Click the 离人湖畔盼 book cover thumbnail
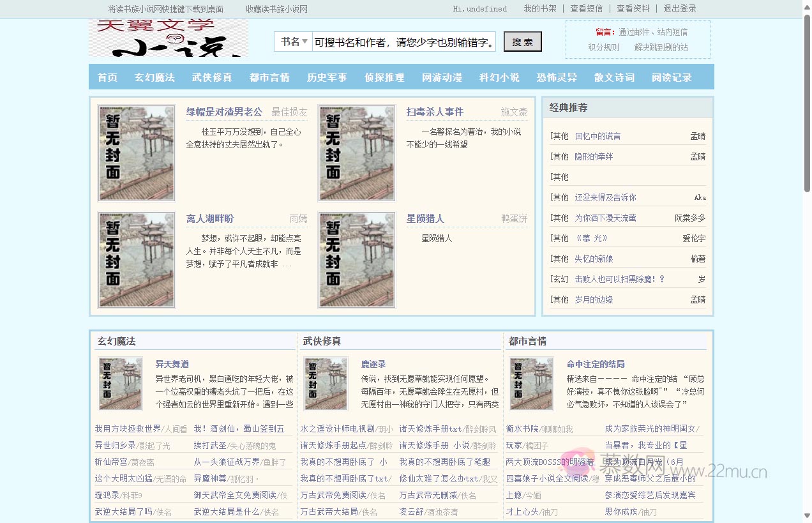The height and width of the screenshot is (523, 812). pos(136,259)
